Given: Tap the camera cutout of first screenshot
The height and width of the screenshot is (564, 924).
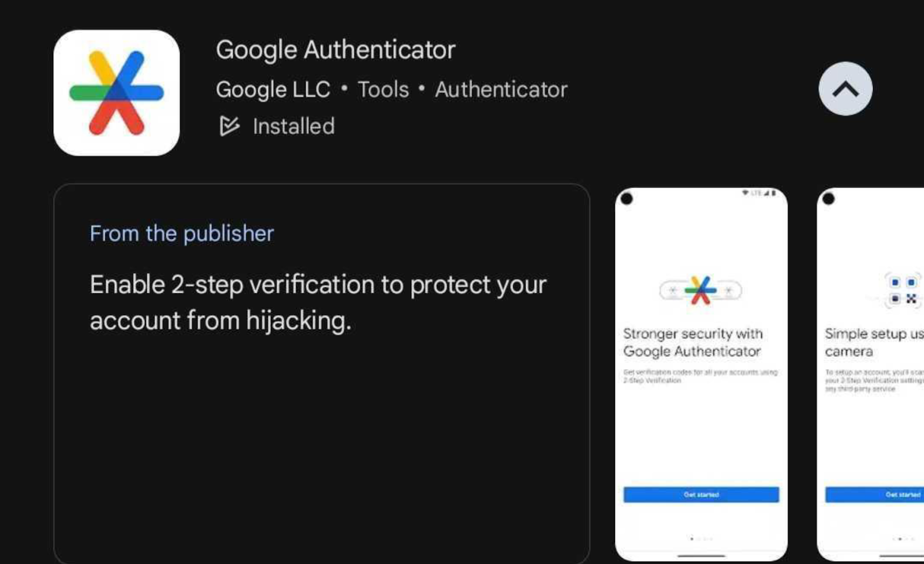Looking at the screenshot, I should click(627, 199).
